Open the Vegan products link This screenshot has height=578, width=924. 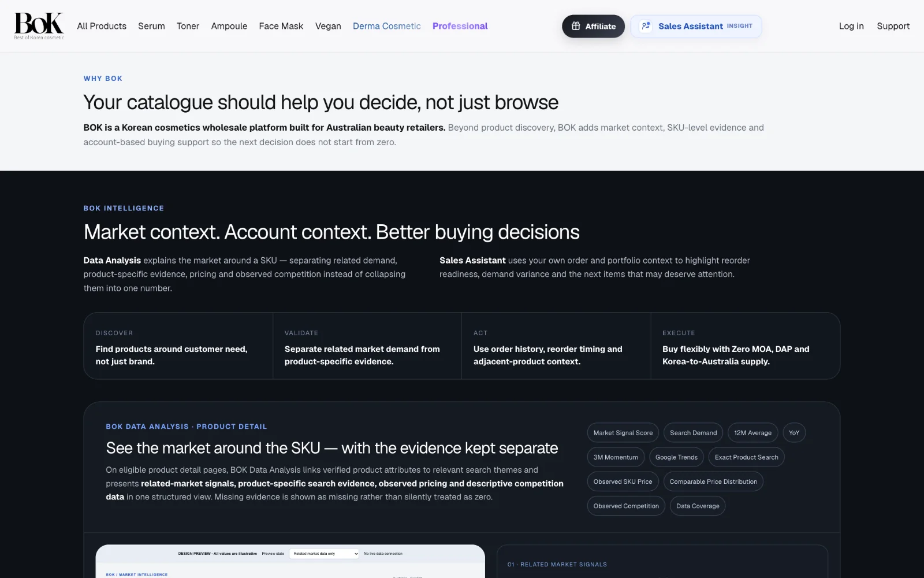pos(328,26)
